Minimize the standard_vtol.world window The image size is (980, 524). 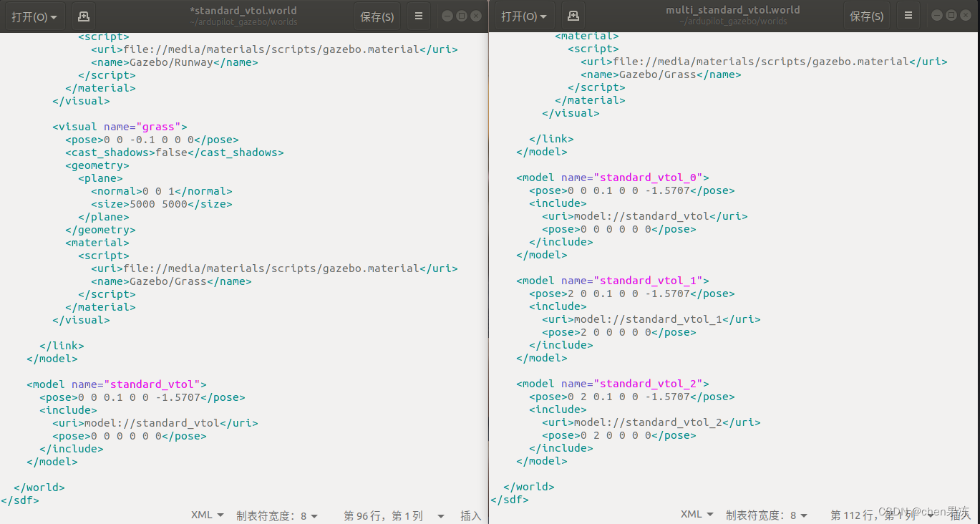(447, 16)
